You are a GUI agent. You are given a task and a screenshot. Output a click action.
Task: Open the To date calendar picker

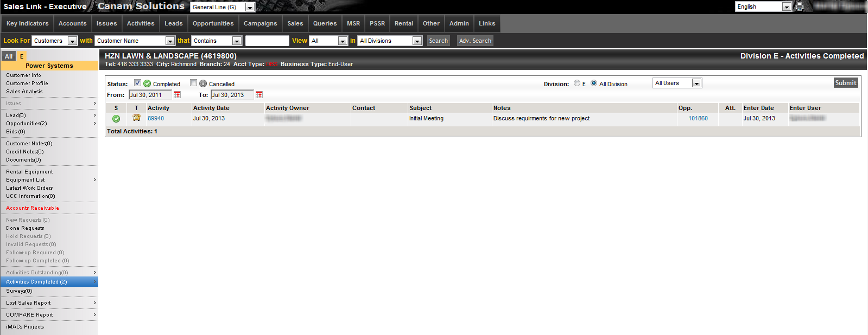tap(259, 95)
